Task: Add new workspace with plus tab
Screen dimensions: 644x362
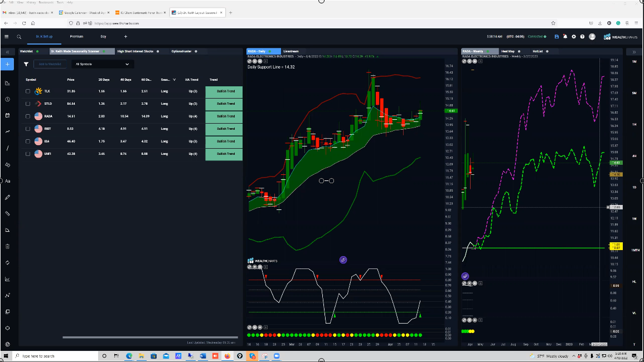Action: click(x=125, y=37)
